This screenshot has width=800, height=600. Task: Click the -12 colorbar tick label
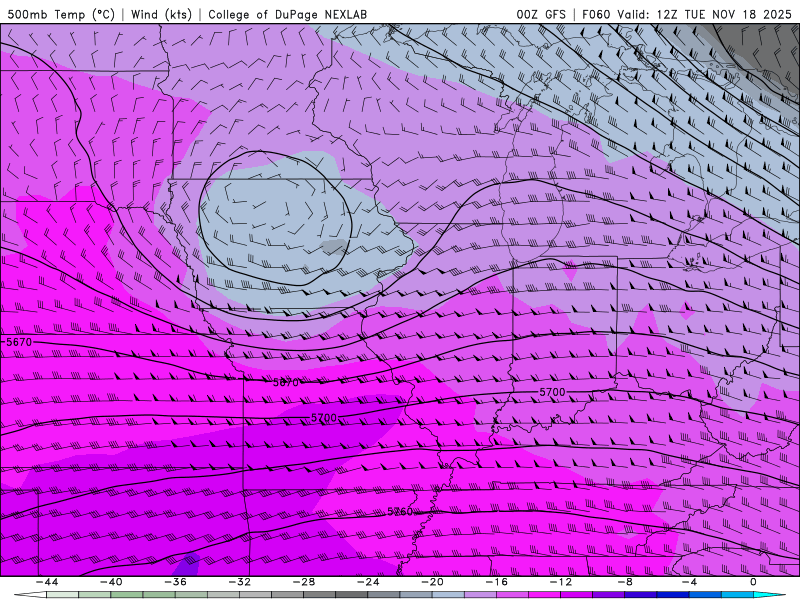click(x=561, y=582)
